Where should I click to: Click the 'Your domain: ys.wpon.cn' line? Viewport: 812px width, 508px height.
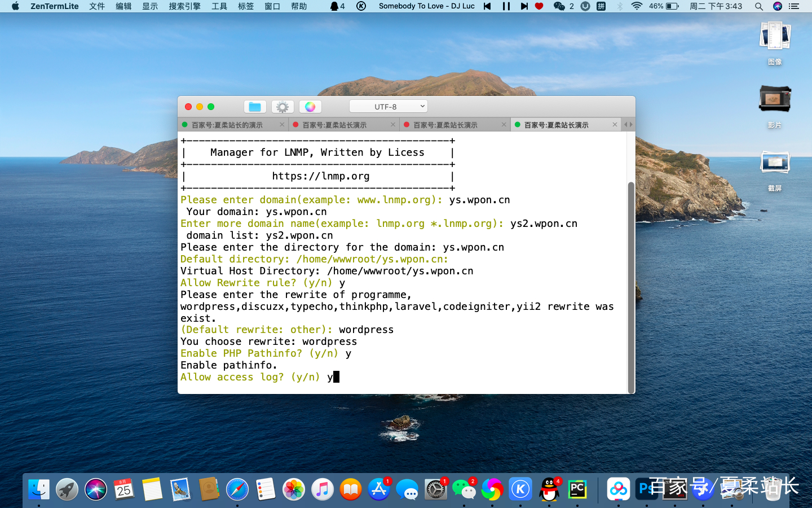[257, 212]
